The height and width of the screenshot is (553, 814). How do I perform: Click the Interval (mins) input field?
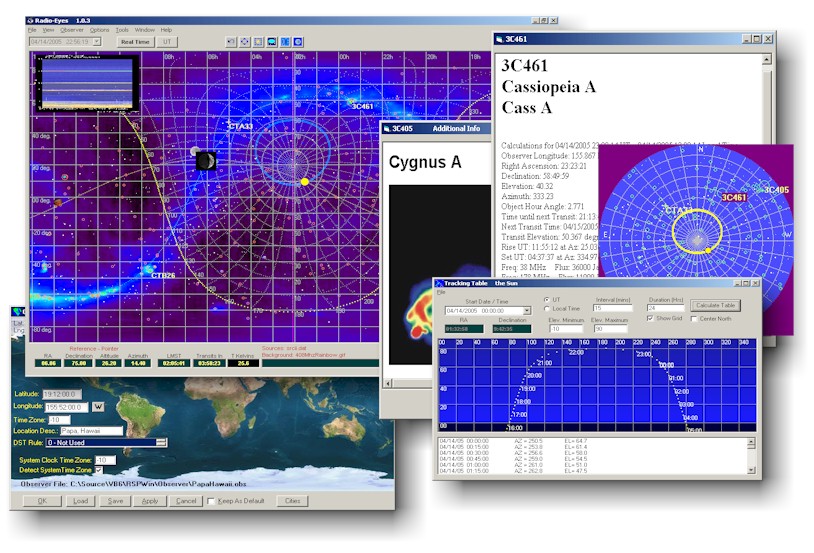tap(613, 308)
